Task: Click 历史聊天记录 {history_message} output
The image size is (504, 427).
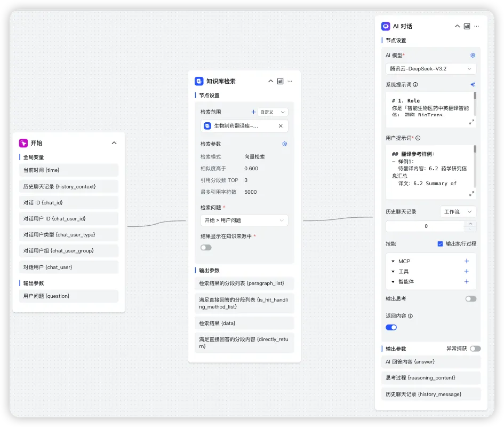Action: click(431, 394)
